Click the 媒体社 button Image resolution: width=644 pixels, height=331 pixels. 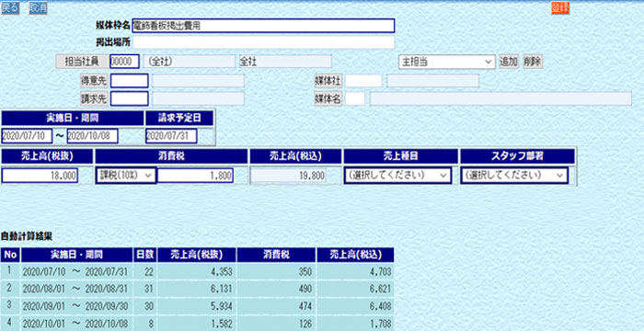point(328,81)
